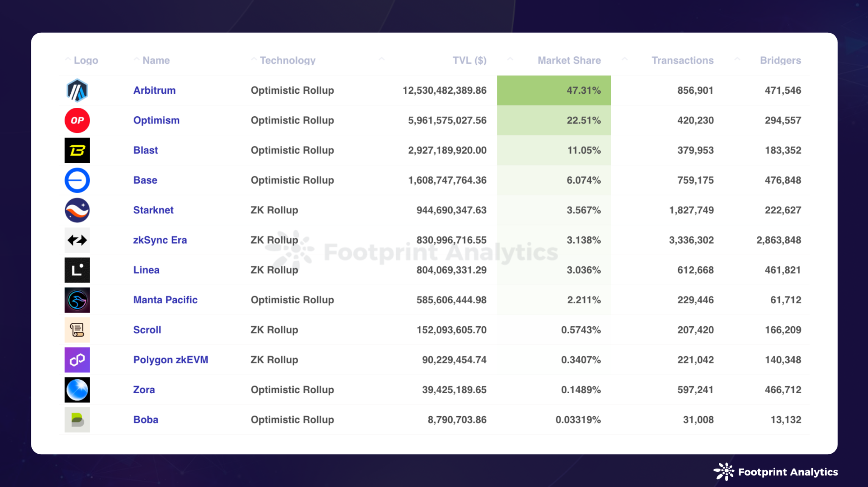Screen dimensions: 868x487
Task: Click the red Optimism OP logo
Action: [x=77, y=120]
